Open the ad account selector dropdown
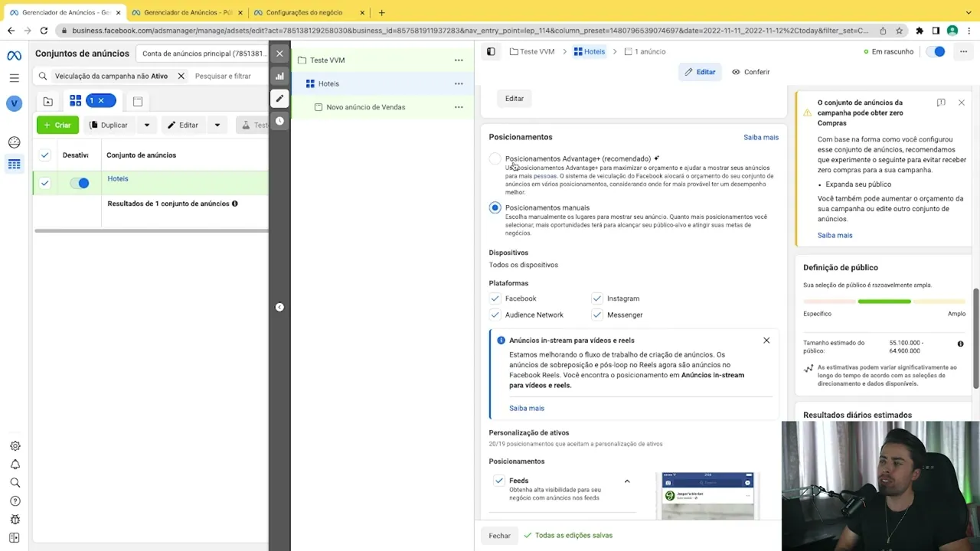The image size is (980, 551). (203, 54)
